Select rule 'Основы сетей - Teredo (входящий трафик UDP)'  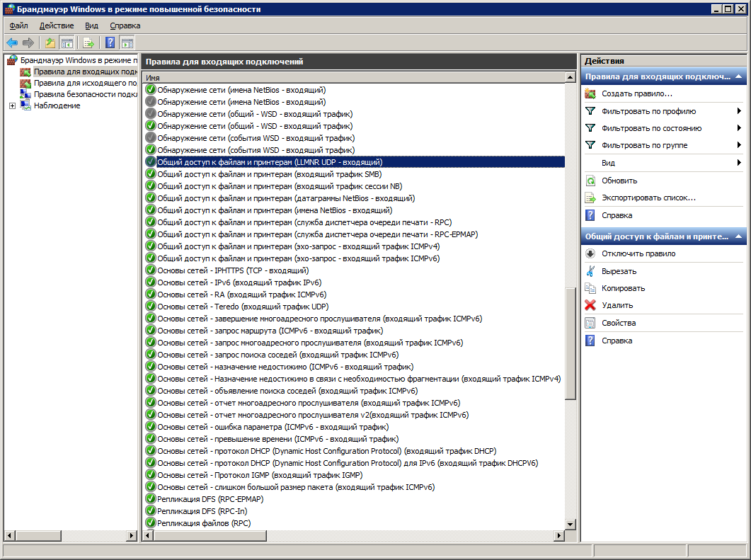[x=243, y=307]
